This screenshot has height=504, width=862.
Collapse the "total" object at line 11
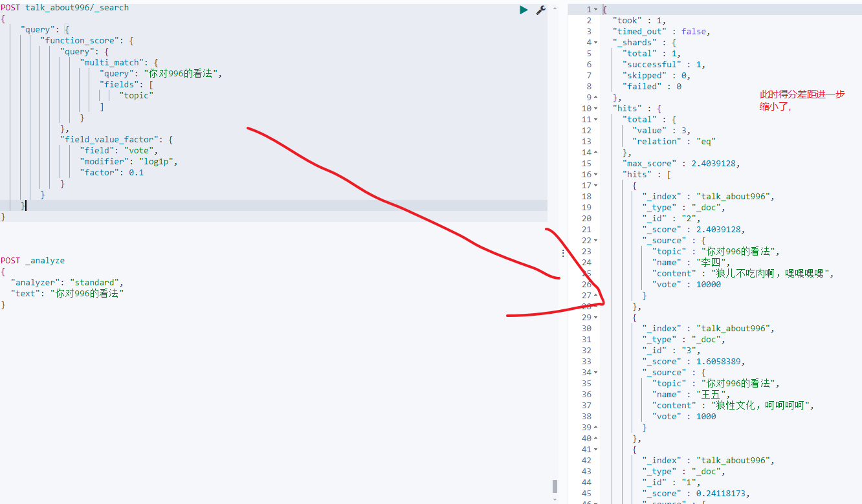596,120
